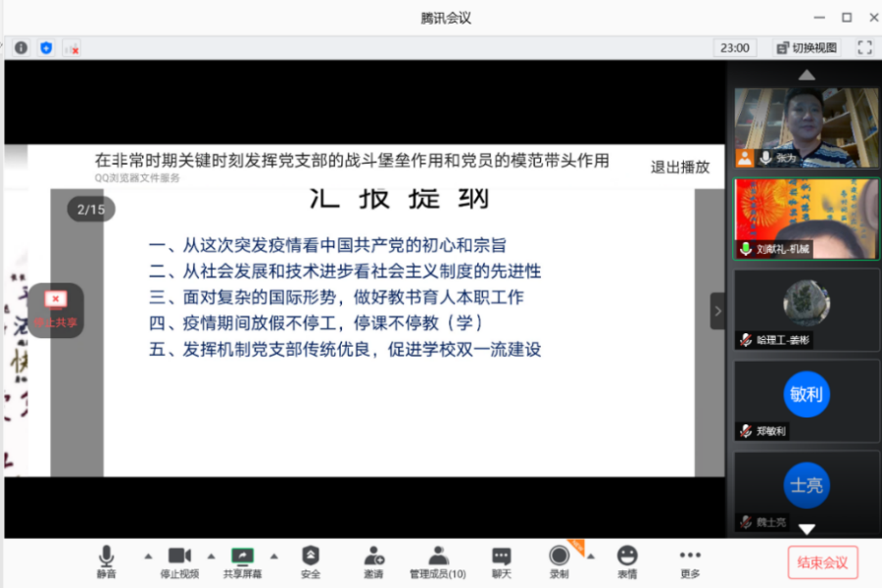Viewport: 882px width, 588px height.
Task: Expand the video options arrow beside 停止视频
Action: (x=211, y=556)
